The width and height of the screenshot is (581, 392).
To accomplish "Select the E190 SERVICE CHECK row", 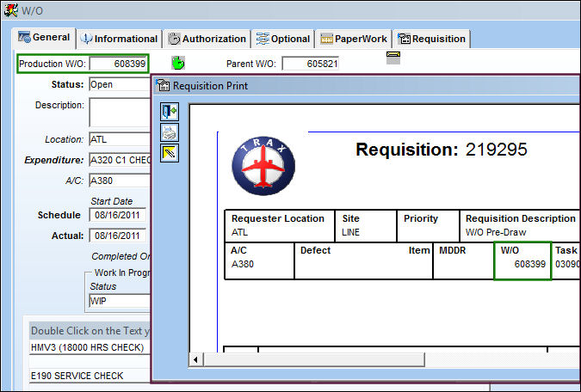I will click(90, 376).
